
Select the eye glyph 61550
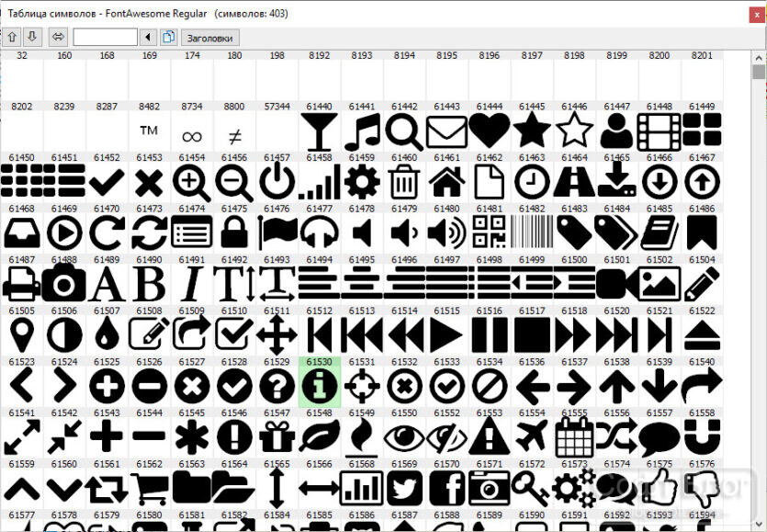tap(404, 437)
